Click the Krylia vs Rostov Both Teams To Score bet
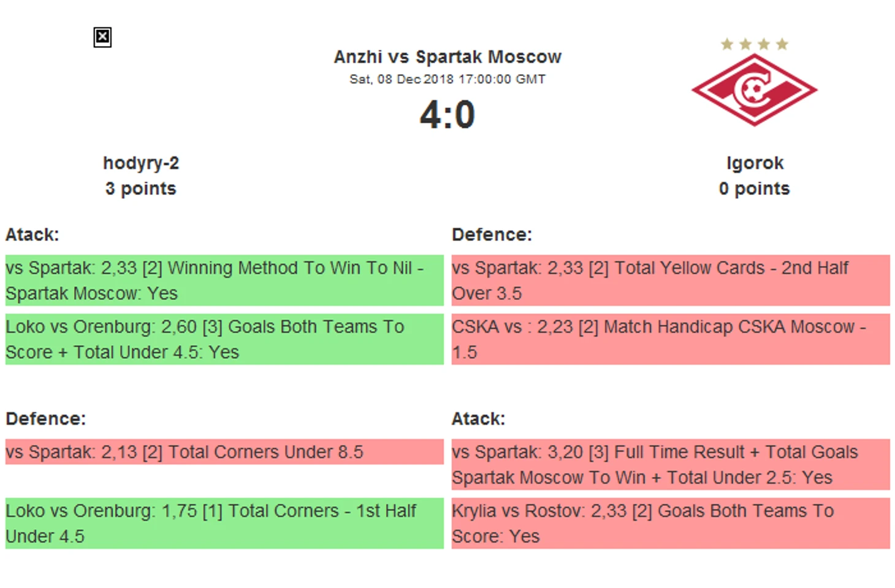 [x=671, y=523]
